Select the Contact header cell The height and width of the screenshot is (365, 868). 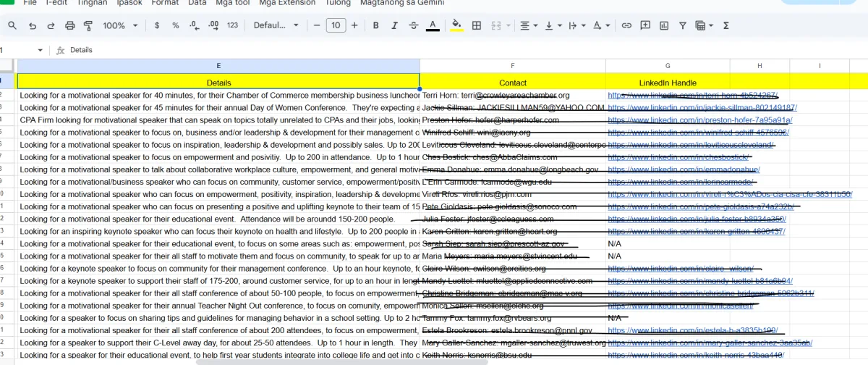(513, 83)
